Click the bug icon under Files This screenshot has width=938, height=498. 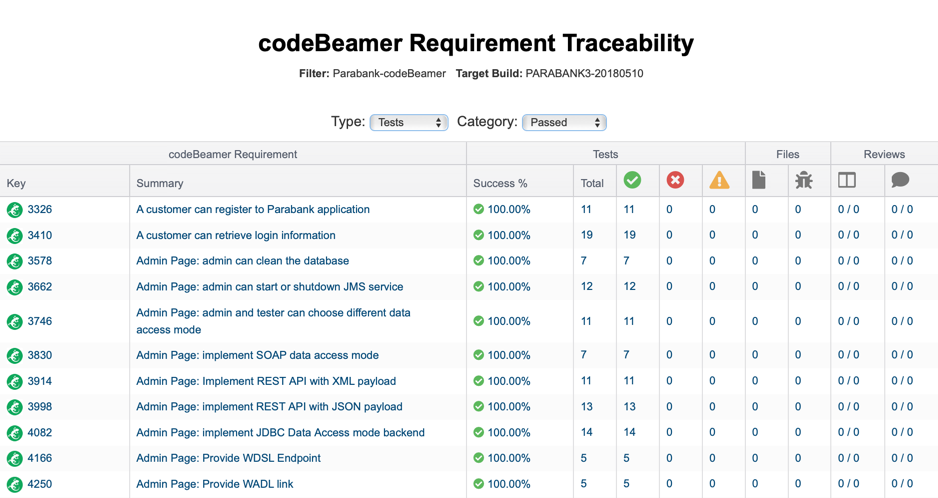coord(803,180)
